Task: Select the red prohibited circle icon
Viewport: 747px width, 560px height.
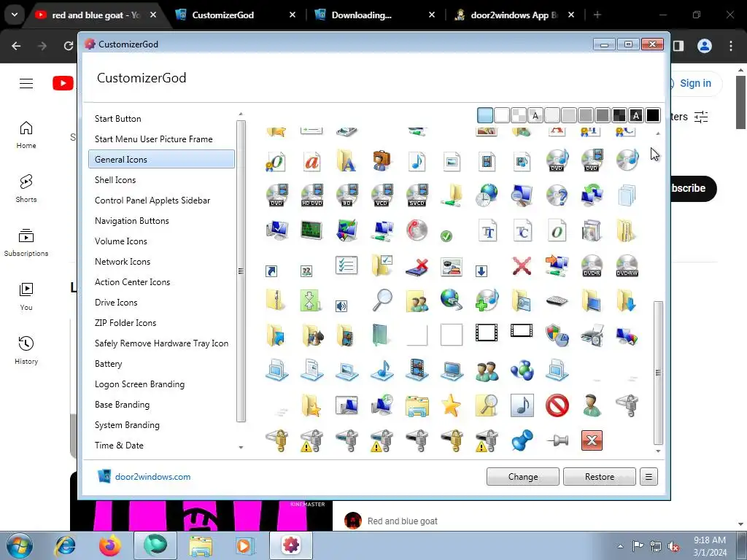Action: click(557, 405)
